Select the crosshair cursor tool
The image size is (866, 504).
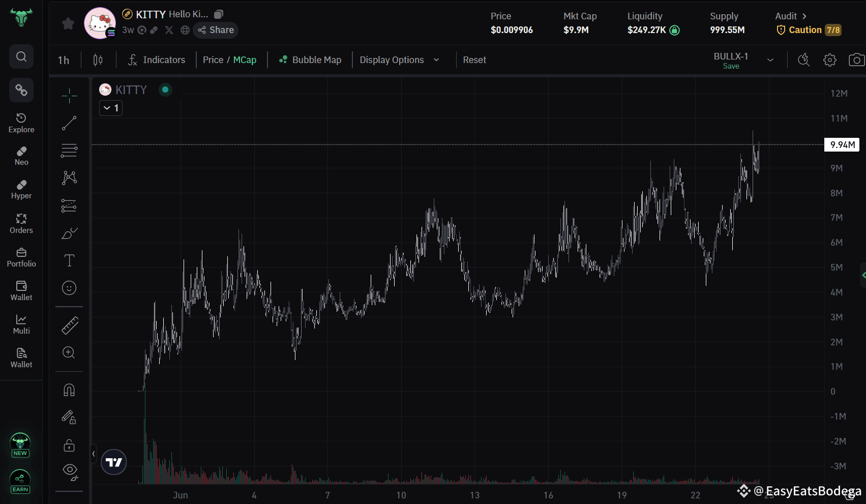pyautogui.click(x=69, y=95)
